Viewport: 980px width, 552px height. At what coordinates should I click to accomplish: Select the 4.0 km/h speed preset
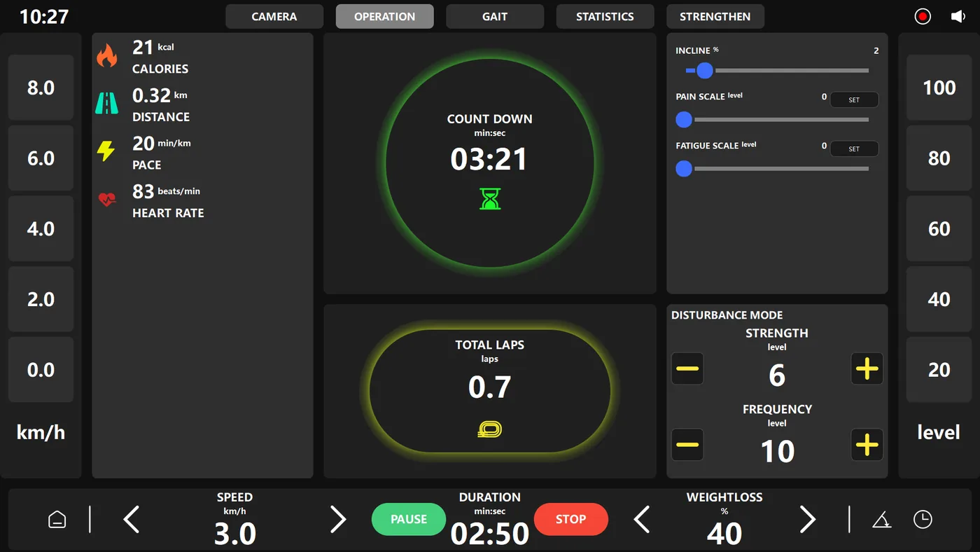(41, 228)
